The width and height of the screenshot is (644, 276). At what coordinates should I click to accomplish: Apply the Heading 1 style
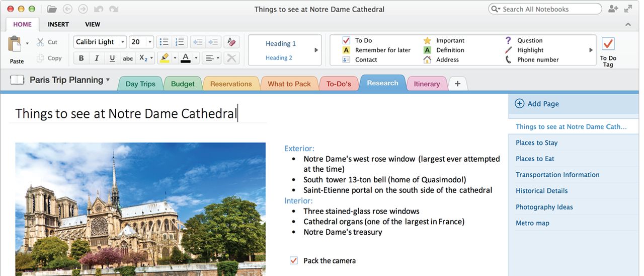pyautogui.click(x=281, y=43)
